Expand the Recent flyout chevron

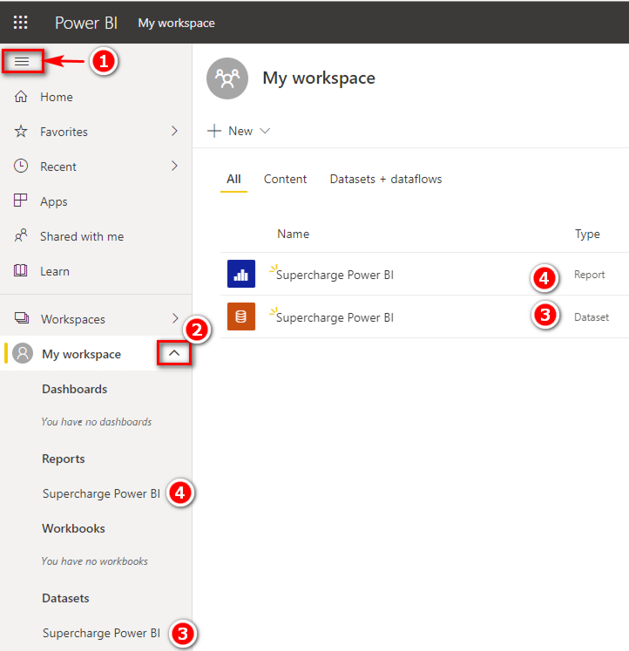[x=174, y=166]
